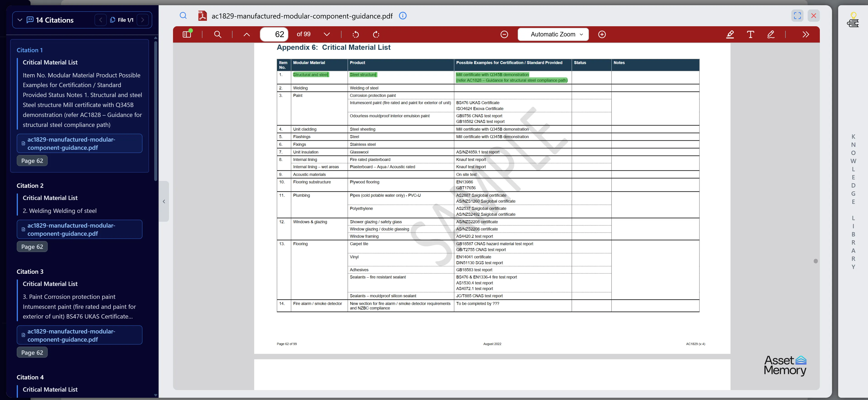Open find in document tool
The width and height of the screenshot is (868, 400).
coord(218,34)
